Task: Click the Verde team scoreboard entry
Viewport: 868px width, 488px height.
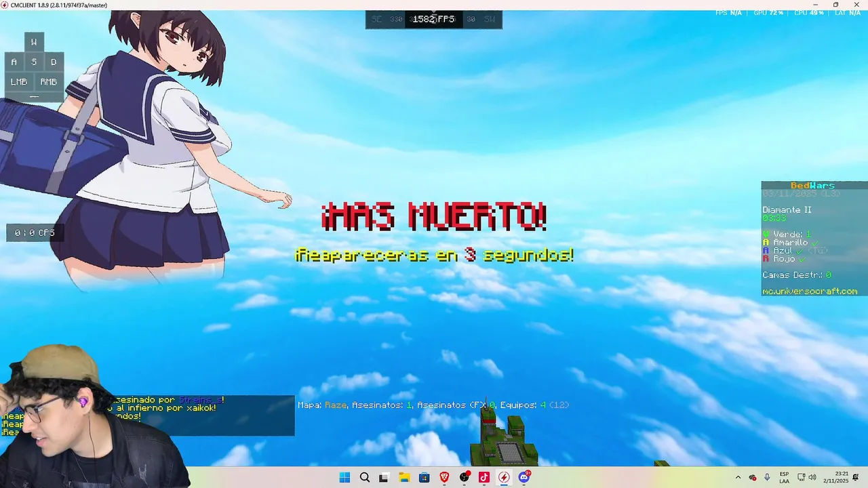Action: coord(787,234)
